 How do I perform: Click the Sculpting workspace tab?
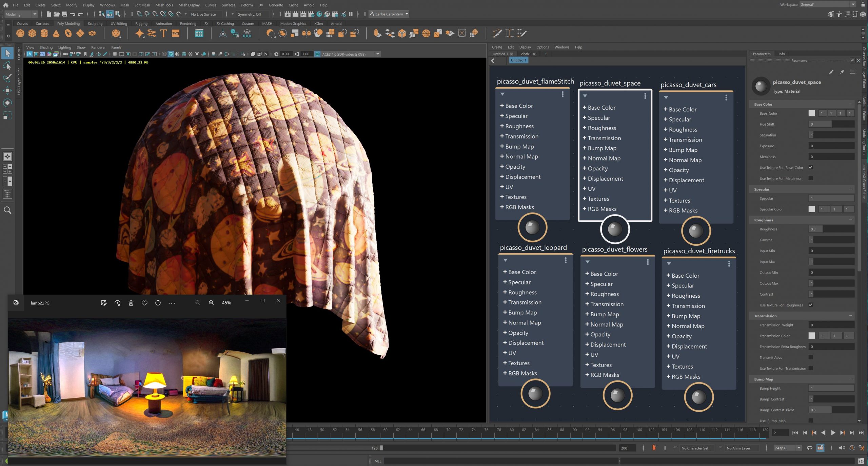click(x=94, y=23)
